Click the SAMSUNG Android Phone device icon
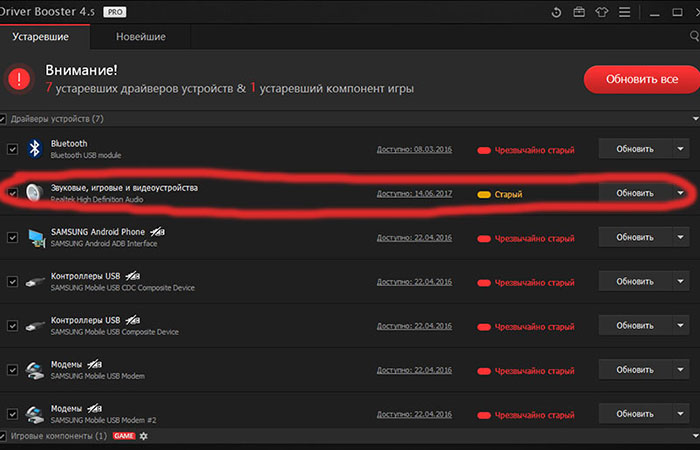700x450 pixels. point(36,238)
